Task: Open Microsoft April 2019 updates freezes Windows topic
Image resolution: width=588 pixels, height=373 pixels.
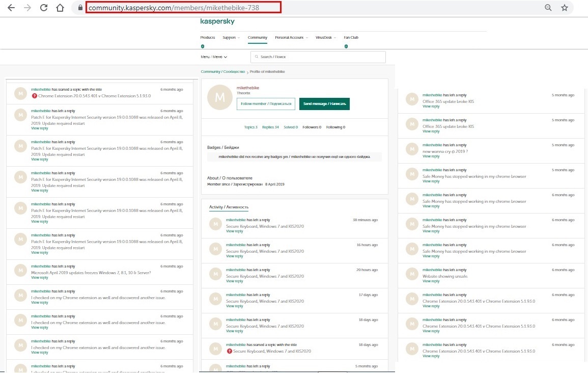Action: 91,273
